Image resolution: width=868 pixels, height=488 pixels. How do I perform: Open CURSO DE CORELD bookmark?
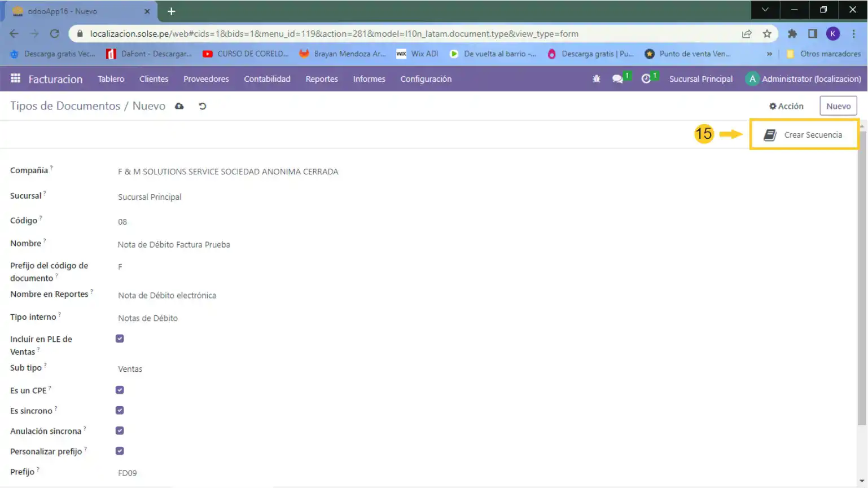(x=246, y=54)
